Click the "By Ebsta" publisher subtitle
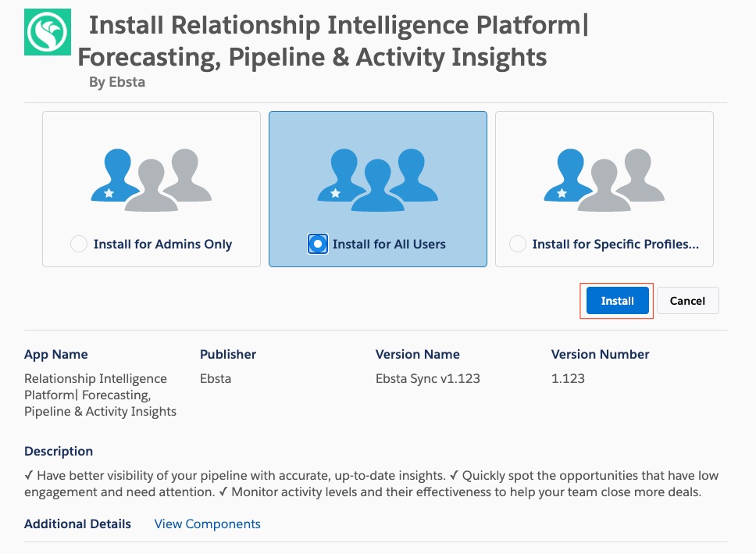 pyautogui.click(x=117, y=81)
